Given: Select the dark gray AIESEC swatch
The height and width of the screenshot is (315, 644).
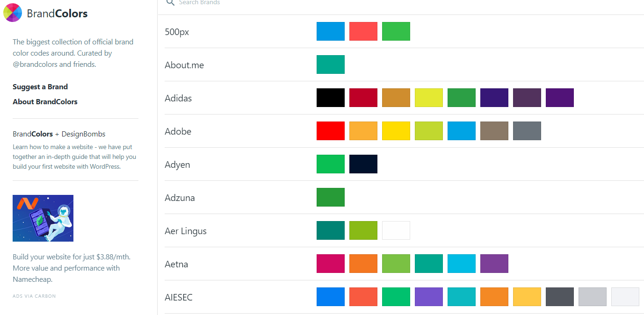Looking at the screenshot, I should [560, 297].
